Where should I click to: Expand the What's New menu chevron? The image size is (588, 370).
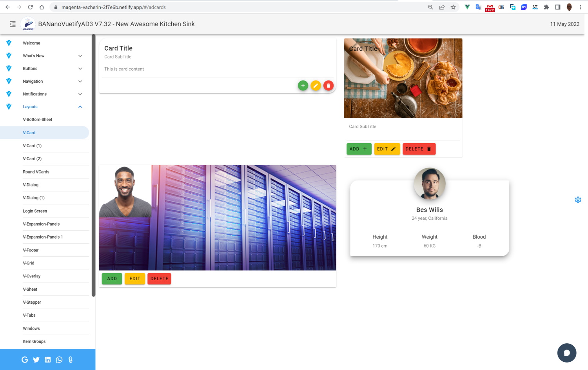tap(80, 56)
